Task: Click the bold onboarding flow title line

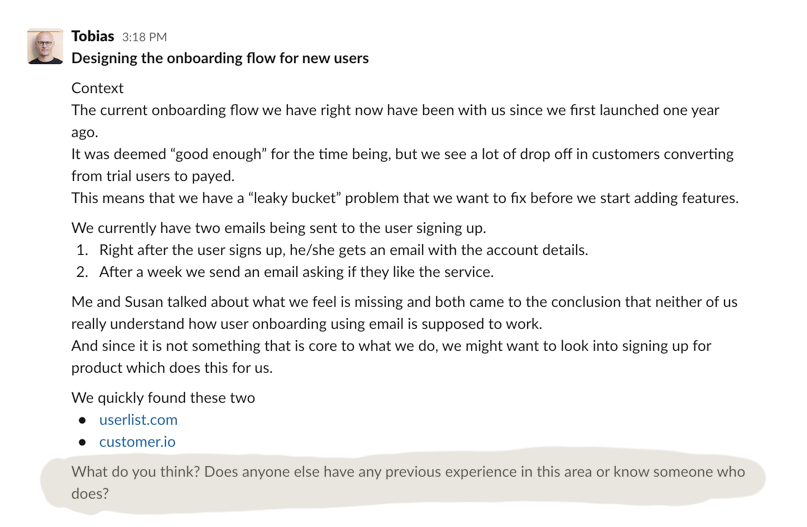Action: coord(220,58)
